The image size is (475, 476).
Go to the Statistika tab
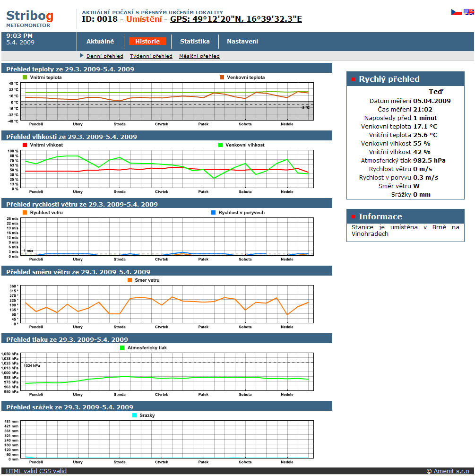click(195, 42)
